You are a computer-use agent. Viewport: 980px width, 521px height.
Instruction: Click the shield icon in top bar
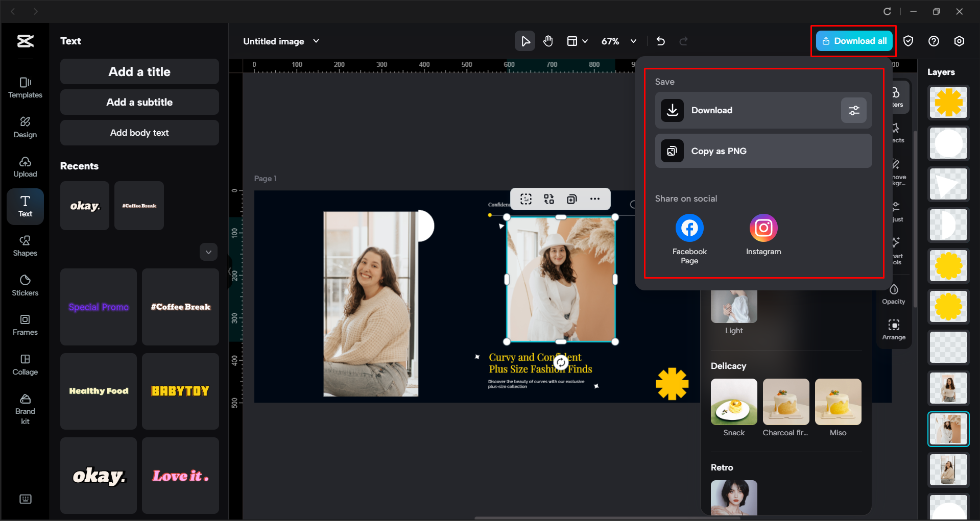pos(908,41)
